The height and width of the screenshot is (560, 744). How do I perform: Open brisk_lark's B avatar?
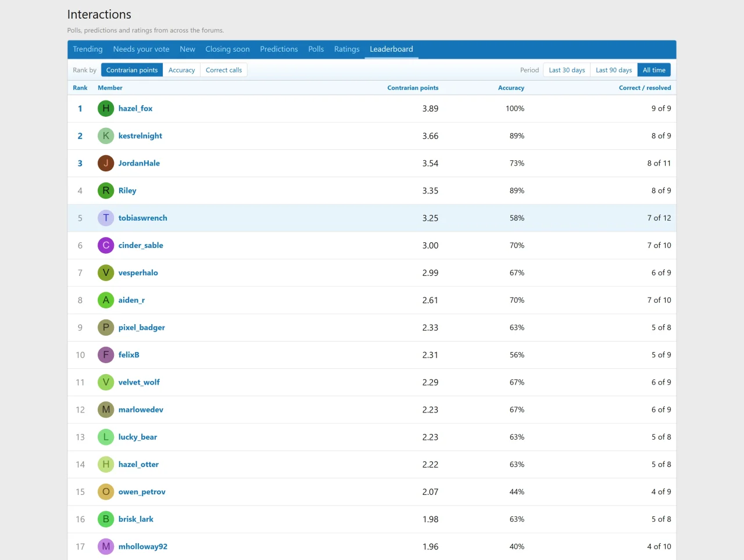click(x=106, y=519)
